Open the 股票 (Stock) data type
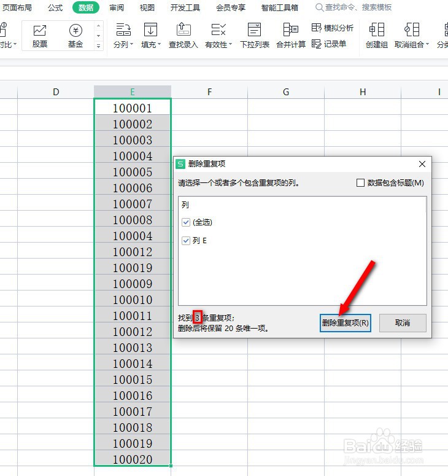Viewport: 448px width, 476px height. tap(40, 36)
